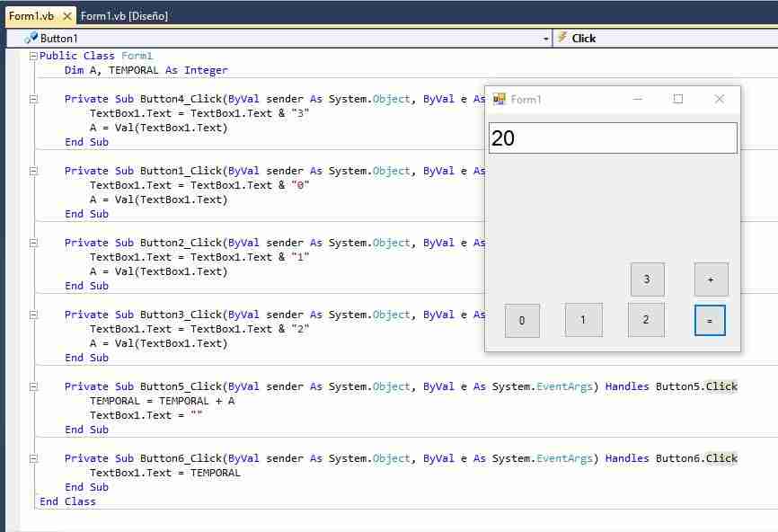Image resolution: width=778 pixels, height=532 pixels.
Task: Click the code line "TEMPORAL = TEMPORAL + A"
Action: point(163,401)
